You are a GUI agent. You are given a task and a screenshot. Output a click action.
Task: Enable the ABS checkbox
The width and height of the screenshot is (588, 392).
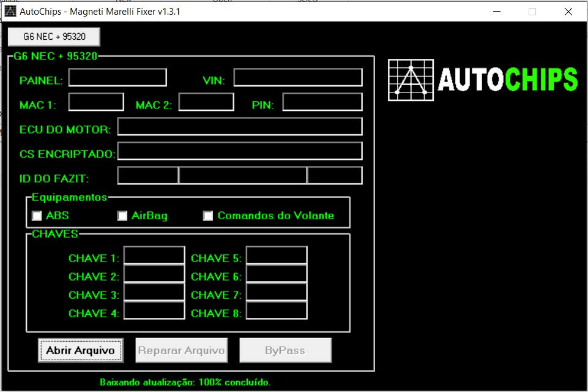click(x=37, y=216)
